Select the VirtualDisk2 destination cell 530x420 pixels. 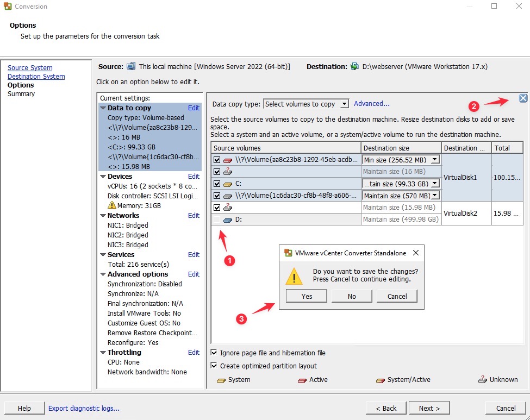tap(466, 214)
